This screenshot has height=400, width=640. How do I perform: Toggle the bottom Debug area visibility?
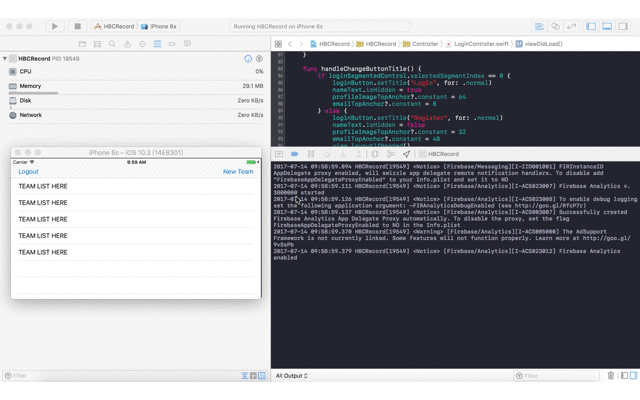click(607, 27)
